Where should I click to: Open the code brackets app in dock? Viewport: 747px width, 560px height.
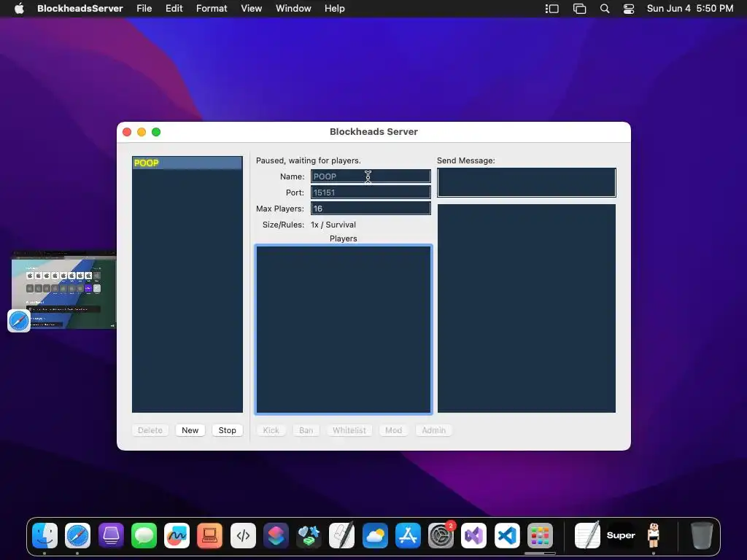pyautogui.click(x=243, y=535)
